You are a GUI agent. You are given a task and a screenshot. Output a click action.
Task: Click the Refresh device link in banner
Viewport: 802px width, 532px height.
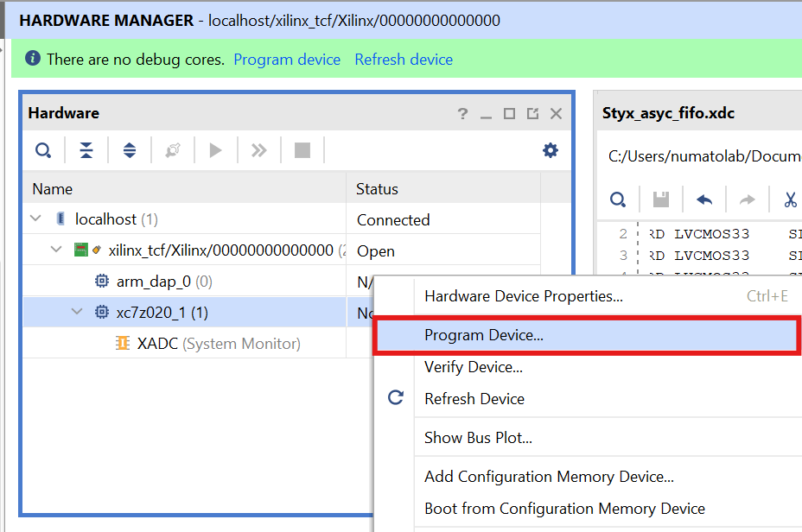tap(404, 60)
